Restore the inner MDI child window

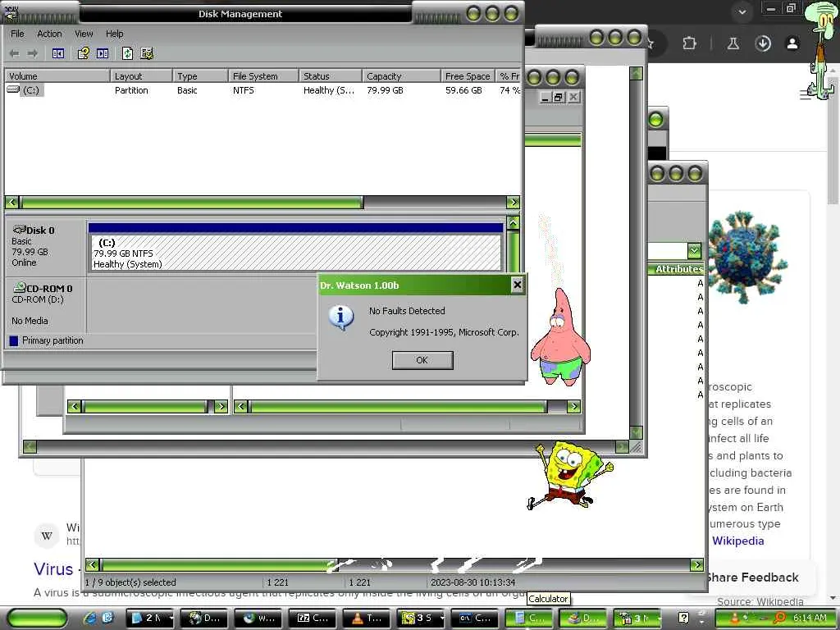[x=558, y=97]
